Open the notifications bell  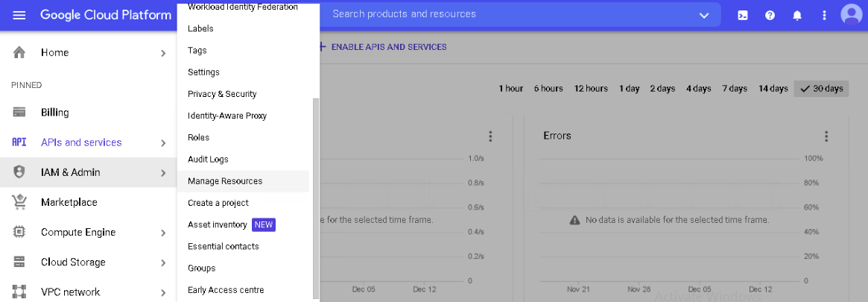[797, 16]
